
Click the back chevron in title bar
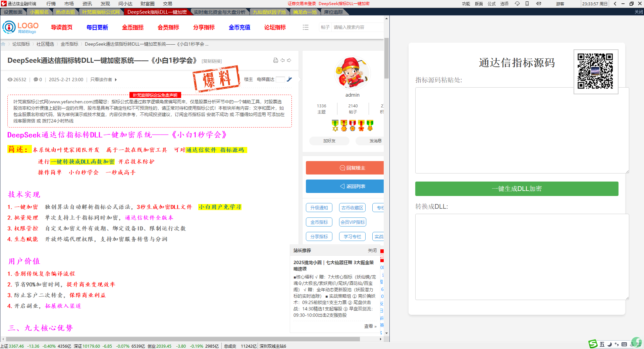(x=615, y=4)
